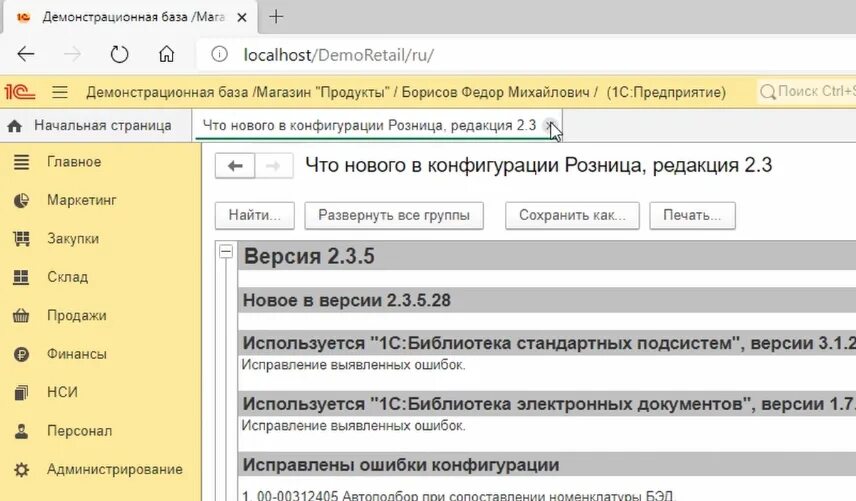856x501 pixels.
Task: Click the Маркетинг pie chart icon
Action: click(21, 200)
